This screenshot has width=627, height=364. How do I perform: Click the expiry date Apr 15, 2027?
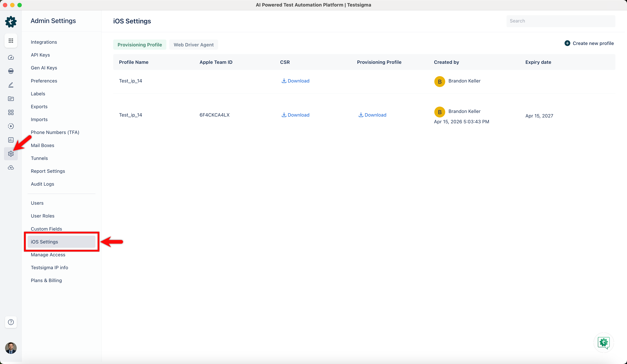pyautogui.click(x=539, y=116)
